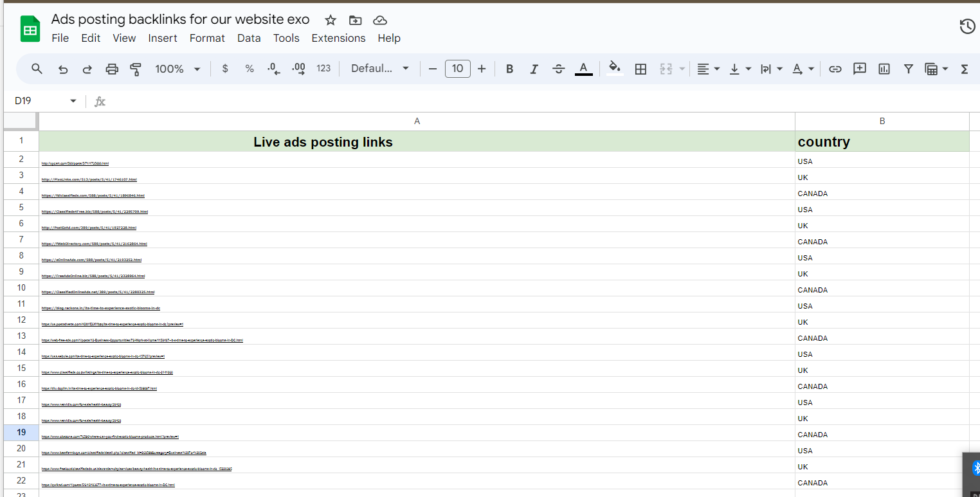Screen dimensions: 980x497
Task: Open the fill color paint bucket
Action: tap(615, 69)
